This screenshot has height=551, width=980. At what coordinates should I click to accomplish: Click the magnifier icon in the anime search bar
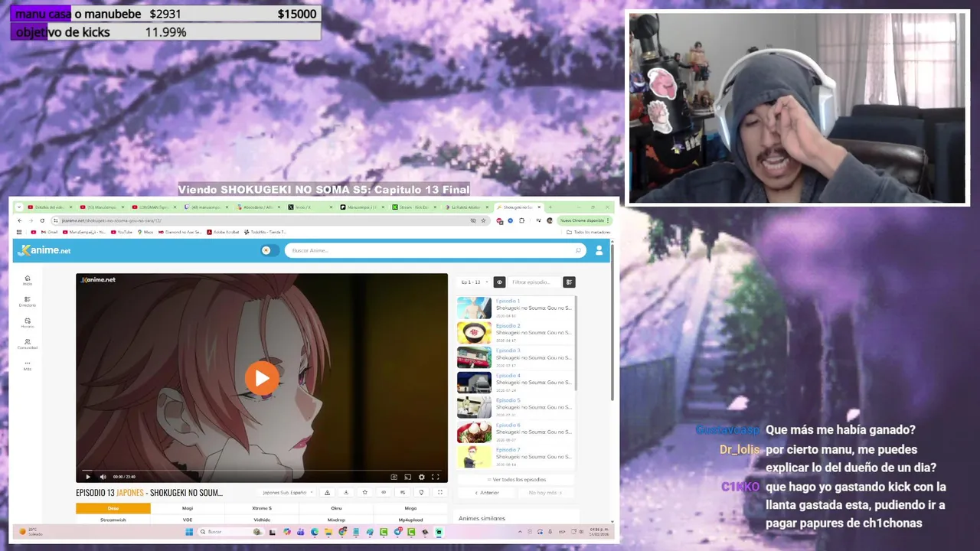click(578, 250)
